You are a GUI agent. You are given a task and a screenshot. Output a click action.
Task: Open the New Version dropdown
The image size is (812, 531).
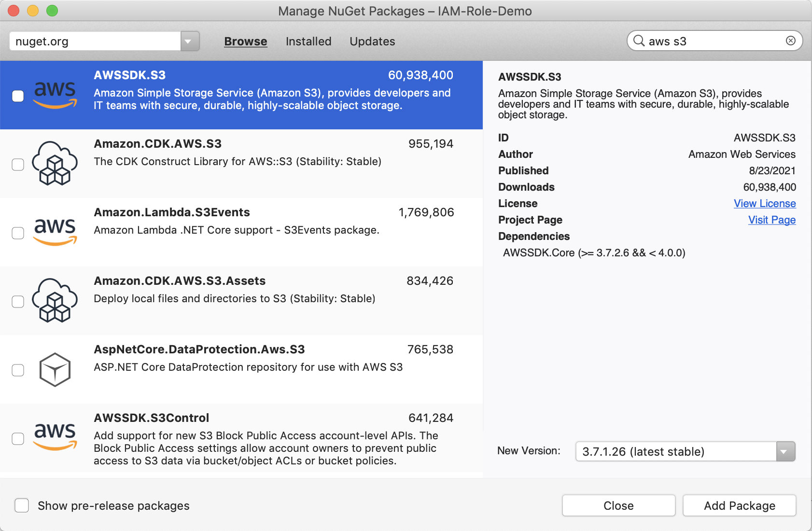tap(785, 451)
